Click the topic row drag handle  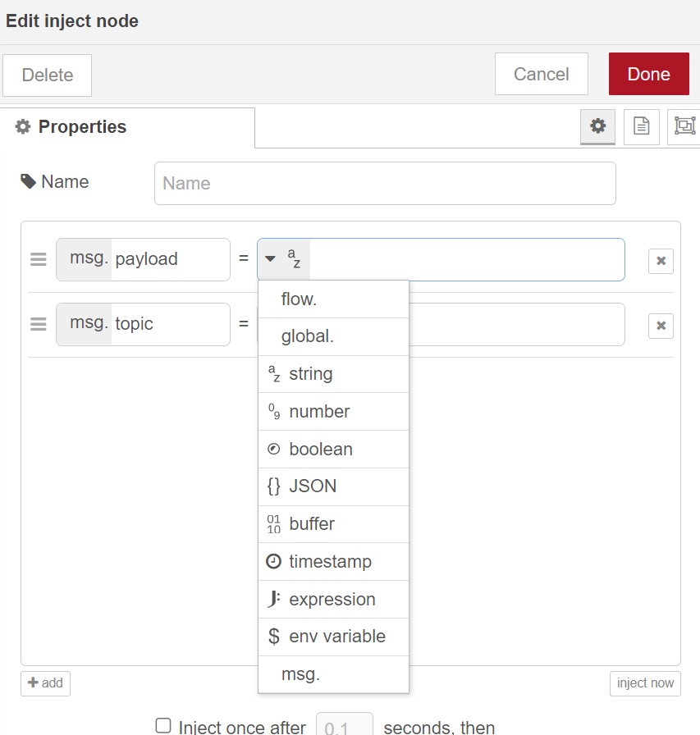pyautogui.click(x=39, y=324)
